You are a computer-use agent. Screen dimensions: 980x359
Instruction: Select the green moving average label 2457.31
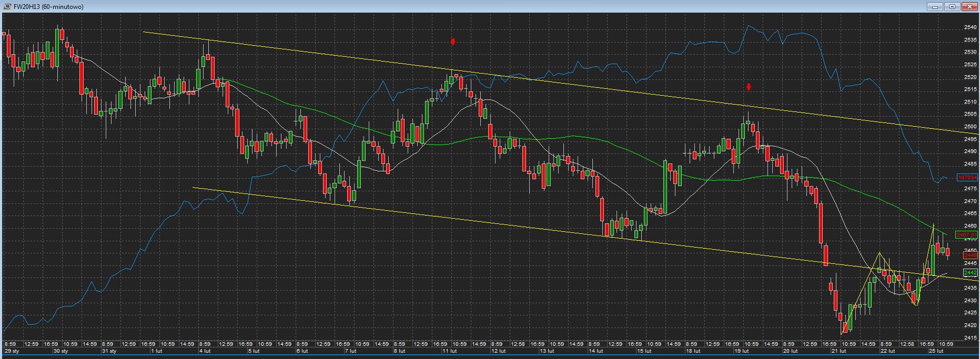(x=967, y=234)
